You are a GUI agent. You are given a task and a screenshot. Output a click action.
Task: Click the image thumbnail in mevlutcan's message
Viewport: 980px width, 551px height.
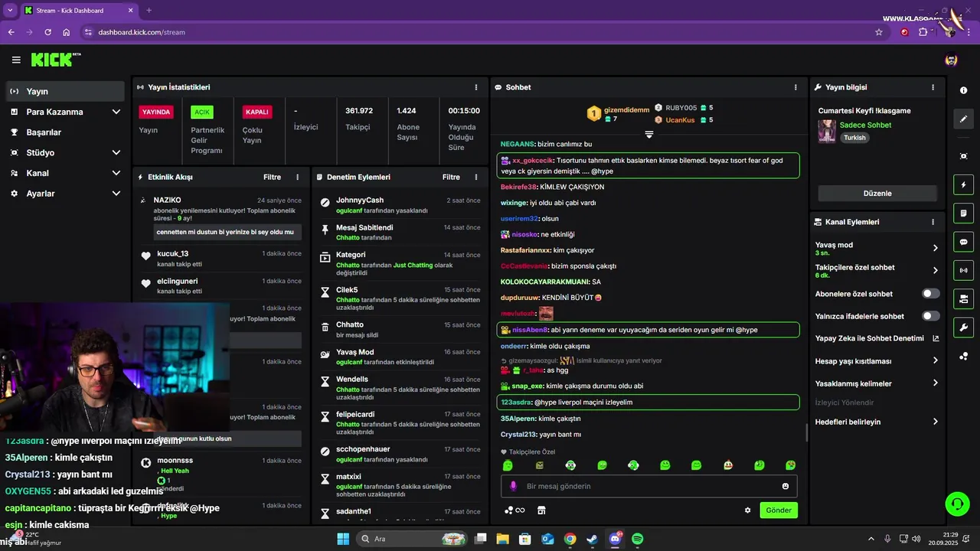click(546, 313)
